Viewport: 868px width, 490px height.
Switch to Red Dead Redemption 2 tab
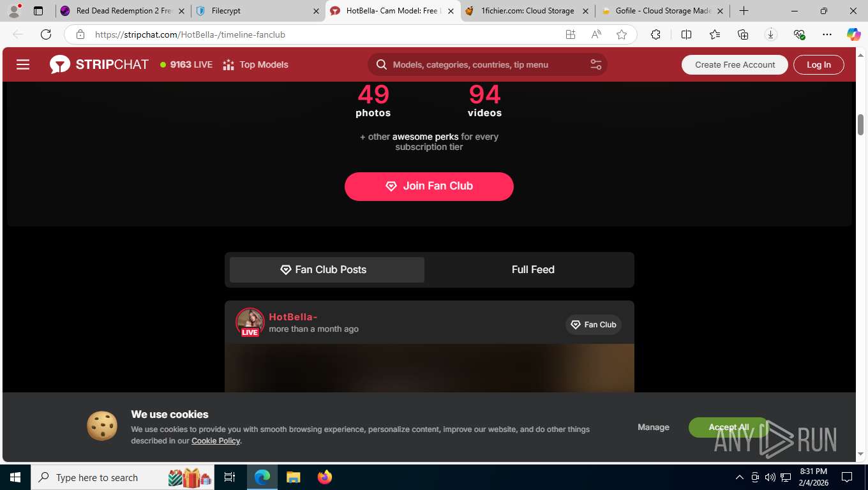pos(123,11)
